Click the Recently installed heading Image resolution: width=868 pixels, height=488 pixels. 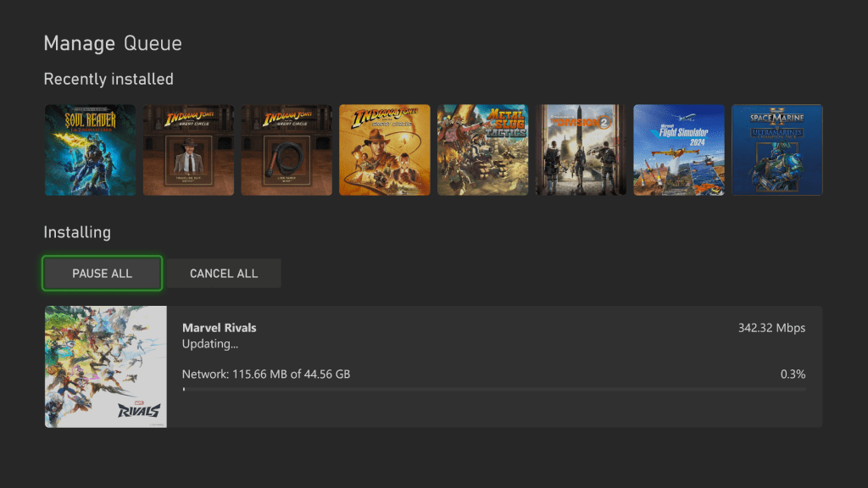[x=108, y=79]
